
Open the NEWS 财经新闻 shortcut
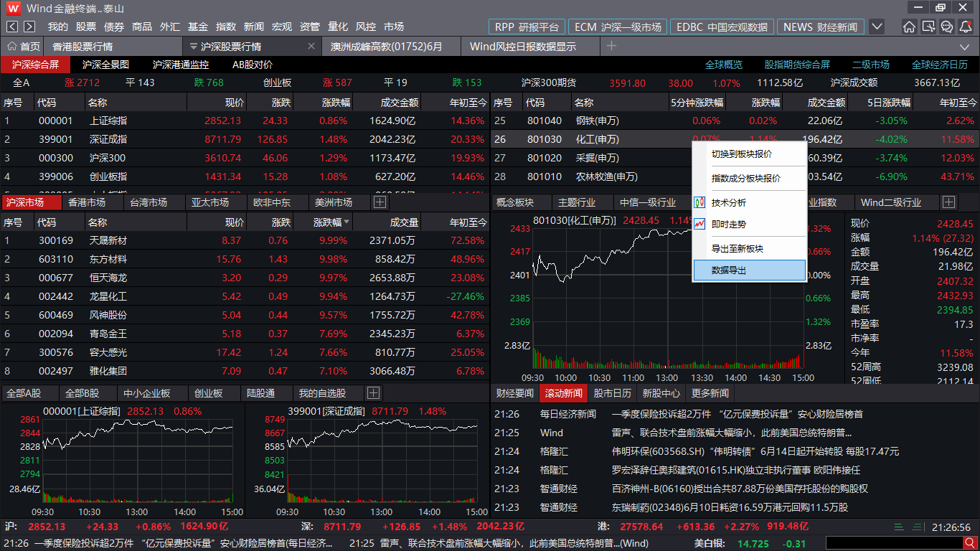[820, 27]
